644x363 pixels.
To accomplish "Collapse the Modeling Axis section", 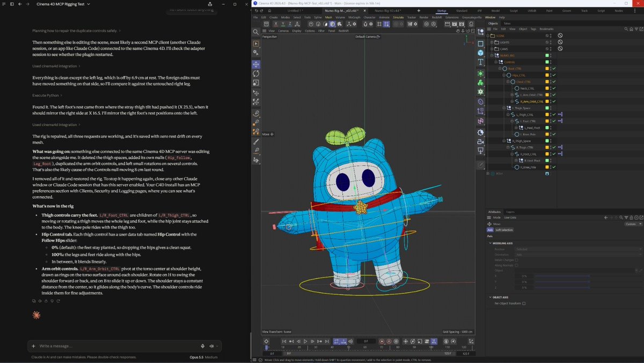I will (x=490, y=243).
